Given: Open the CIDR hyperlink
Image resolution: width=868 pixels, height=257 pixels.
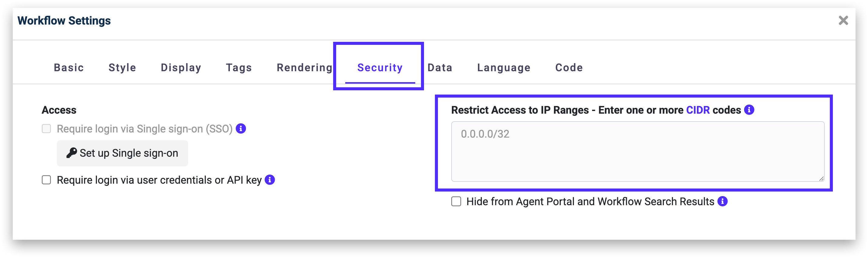Looking at the screenshot, I should pyautogui.click(x=698, y=110).
